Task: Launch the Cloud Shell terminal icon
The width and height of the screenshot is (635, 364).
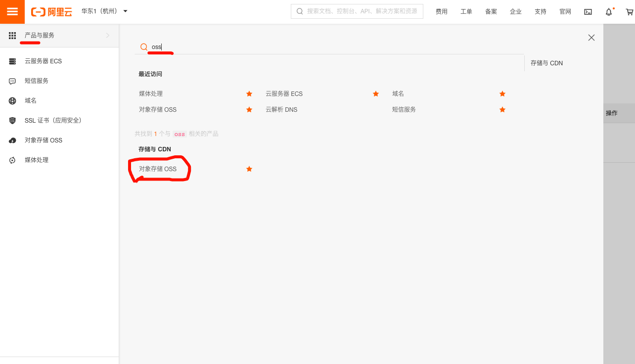Action: (x=588, y=12)
